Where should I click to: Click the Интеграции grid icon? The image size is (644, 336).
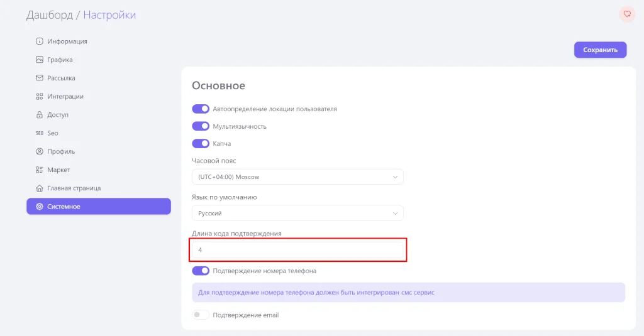coord(40,97)
